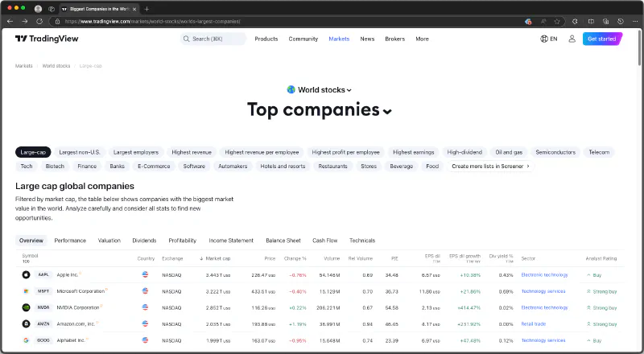644x354 pixels.
Task: Switch to the Valuation tab
Action: [x=109, y=241]
